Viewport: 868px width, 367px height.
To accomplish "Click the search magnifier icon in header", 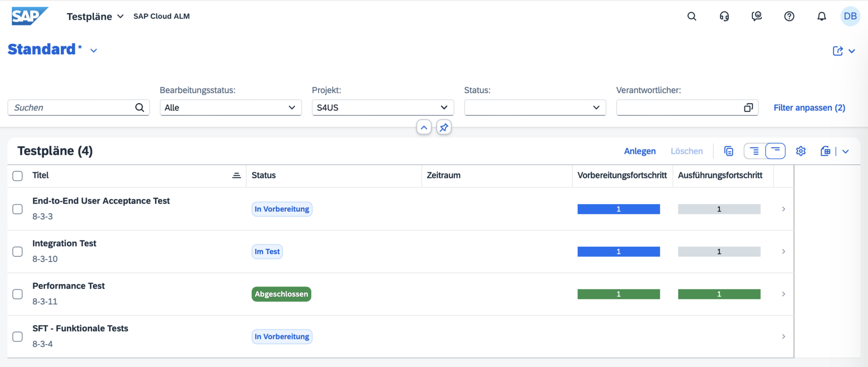I will point(692,16).
